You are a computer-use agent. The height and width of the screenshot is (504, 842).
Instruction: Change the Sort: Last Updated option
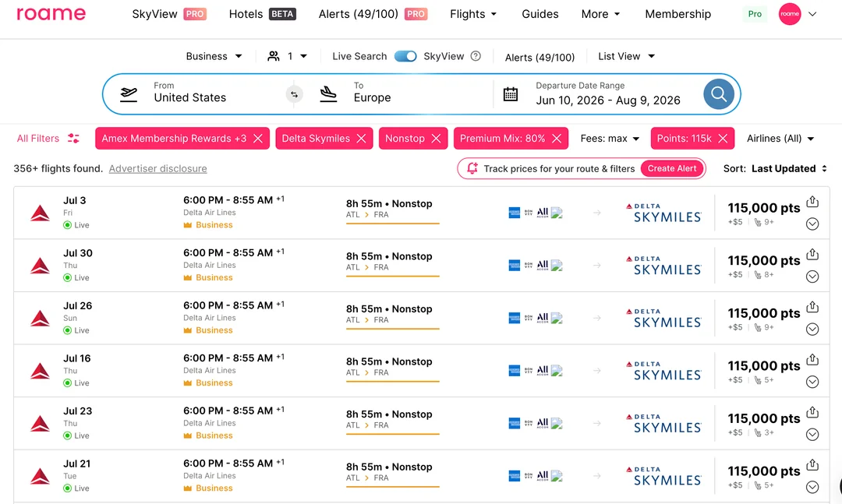(775, 168)
